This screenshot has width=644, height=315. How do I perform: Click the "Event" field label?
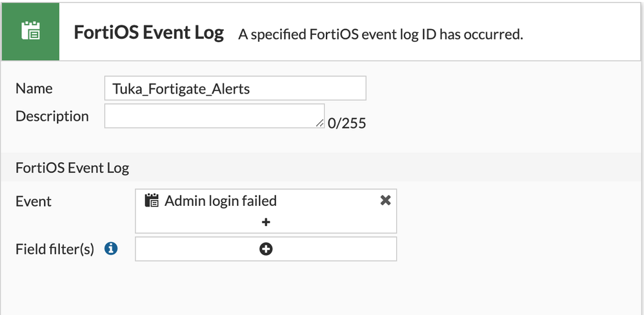[x=34, y=201]
